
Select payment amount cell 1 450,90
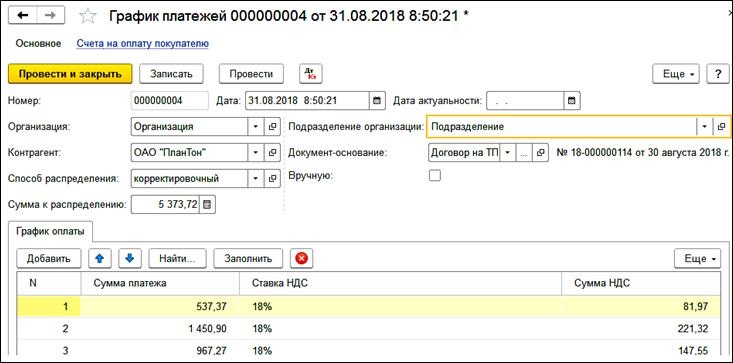pyautogui.click(x=160, y=329)
